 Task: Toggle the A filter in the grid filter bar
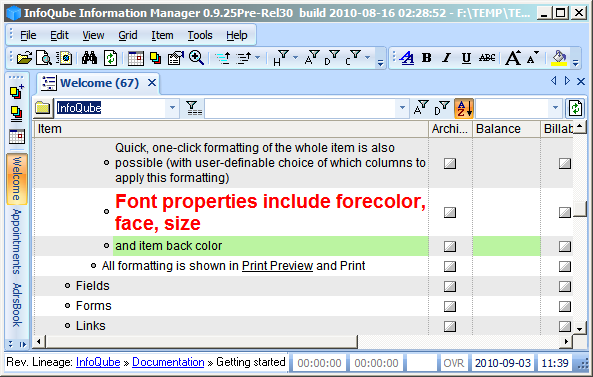421,109
